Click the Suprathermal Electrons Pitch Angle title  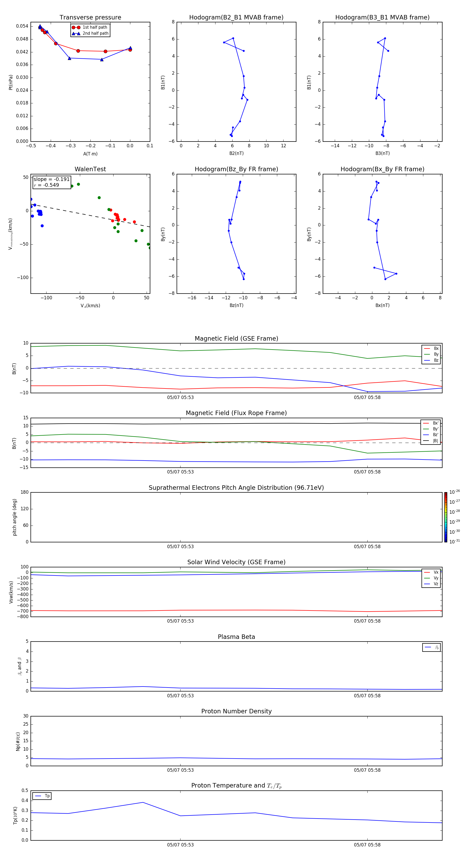(236, 488)
